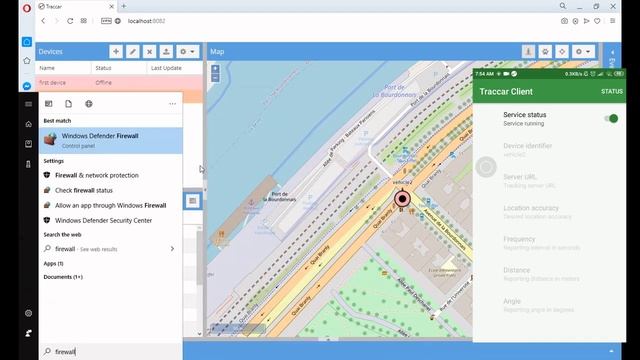This screenshot has width=640, height=360.
Task: Select Check firewall status result
Action: pyautogui.click(x=84, y=190)
